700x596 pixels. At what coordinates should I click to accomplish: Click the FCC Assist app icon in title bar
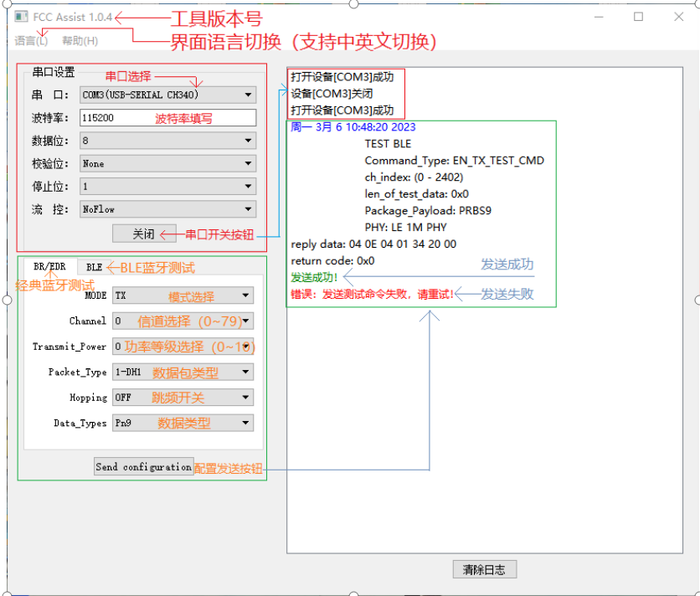click(x=21, y=17)
